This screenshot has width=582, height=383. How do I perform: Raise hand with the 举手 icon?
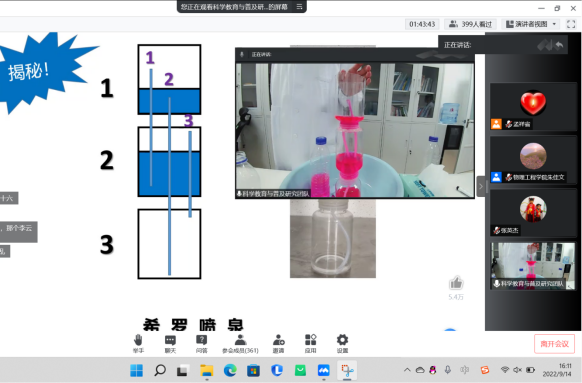click(138, 343)
